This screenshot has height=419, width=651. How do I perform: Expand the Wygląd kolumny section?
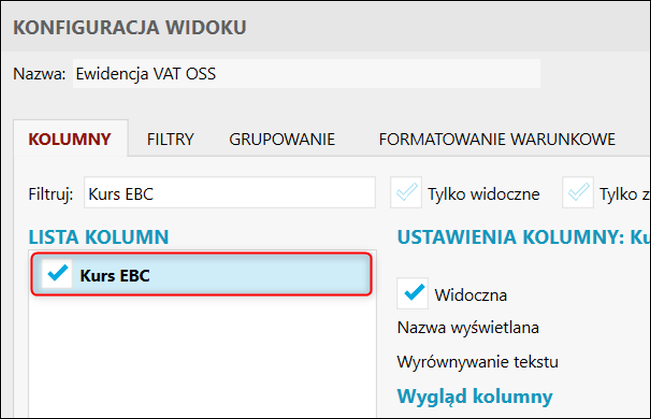point(475,396)
